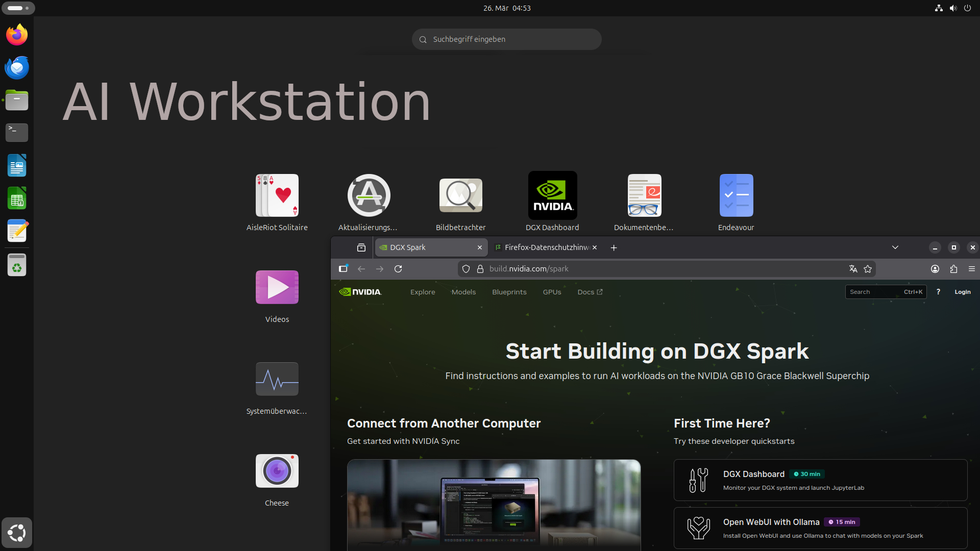The image size is (980, 551).
Task: Switch to the DGX Spark tab
Action: [431, 247]
